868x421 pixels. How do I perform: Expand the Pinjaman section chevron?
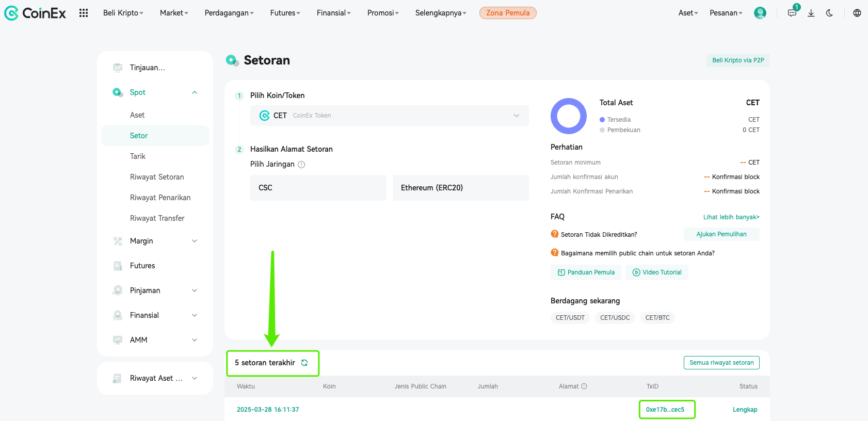click(195, 290)
